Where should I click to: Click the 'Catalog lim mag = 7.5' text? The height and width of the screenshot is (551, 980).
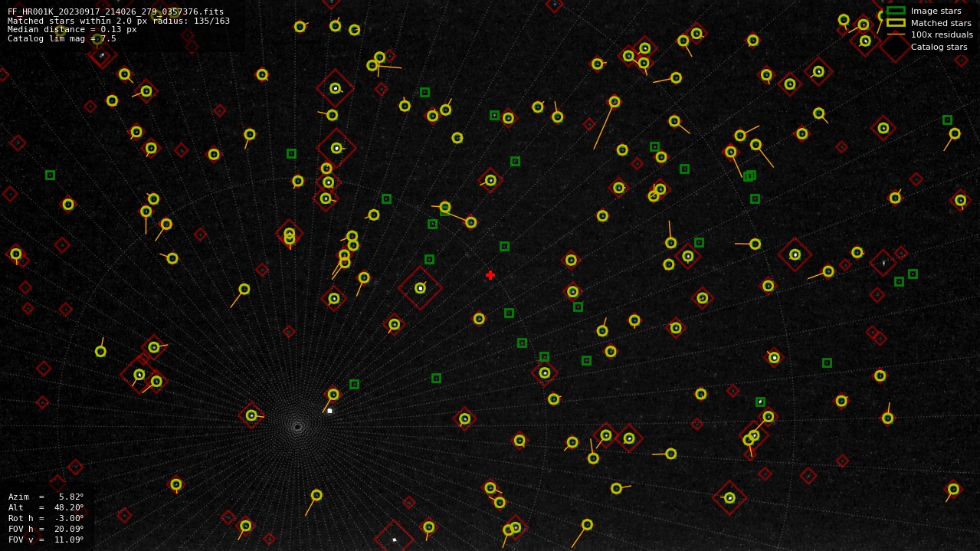[62, 39]
